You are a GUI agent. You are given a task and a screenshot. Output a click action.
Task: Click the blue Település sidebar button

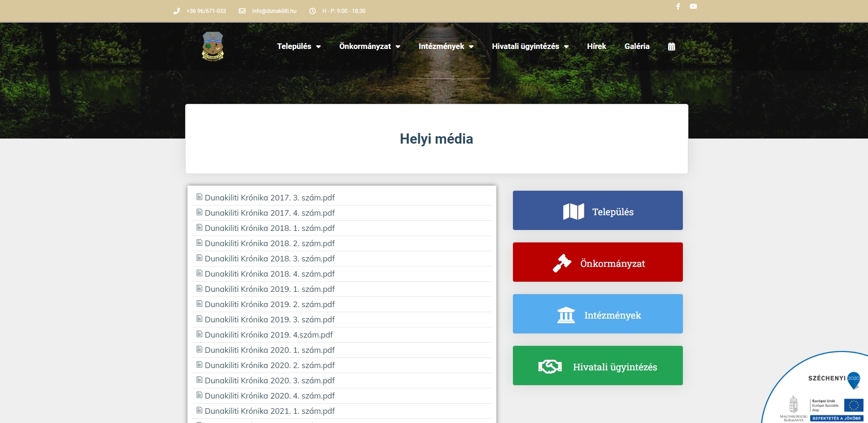point(598,211)
